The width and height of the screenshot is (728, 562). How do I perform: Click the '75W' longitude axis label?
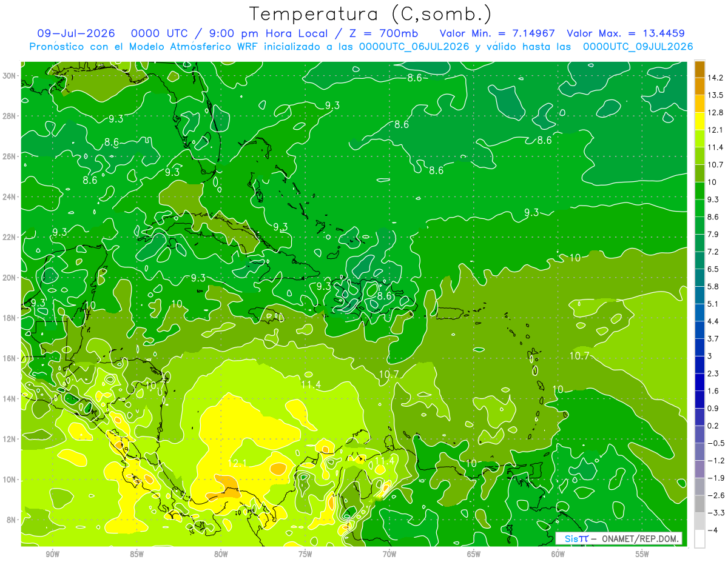[305, 554]
